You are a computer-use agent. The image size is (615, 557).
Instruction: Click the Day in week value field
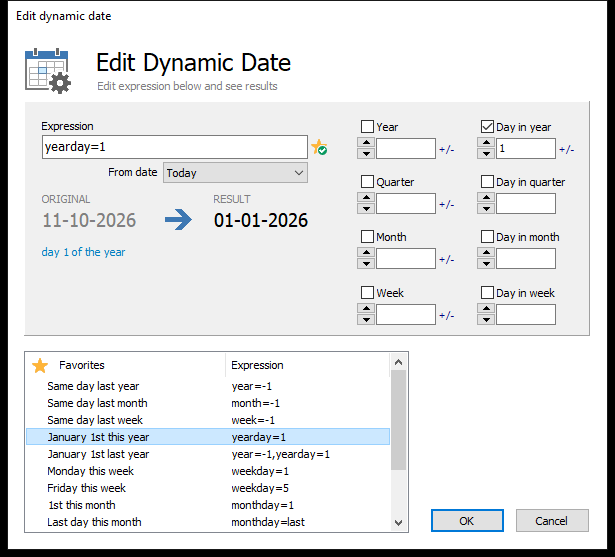click(x=526, y=314)
